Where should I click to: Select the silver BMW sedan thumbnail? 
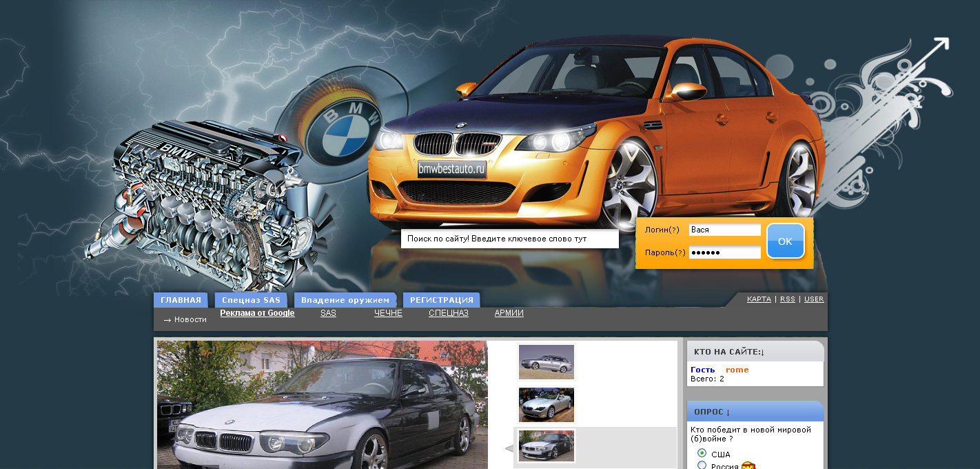(547, 446)
